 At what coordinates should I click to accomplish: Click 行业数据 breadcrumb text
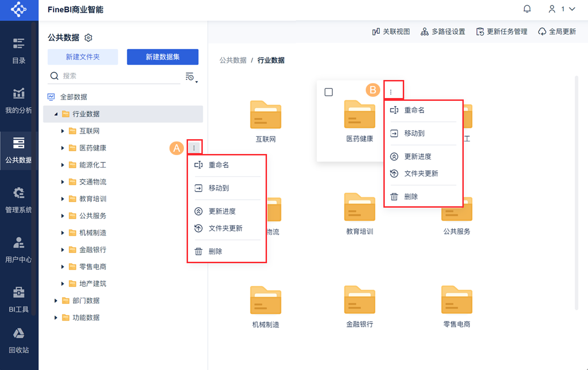pos(271,60)
